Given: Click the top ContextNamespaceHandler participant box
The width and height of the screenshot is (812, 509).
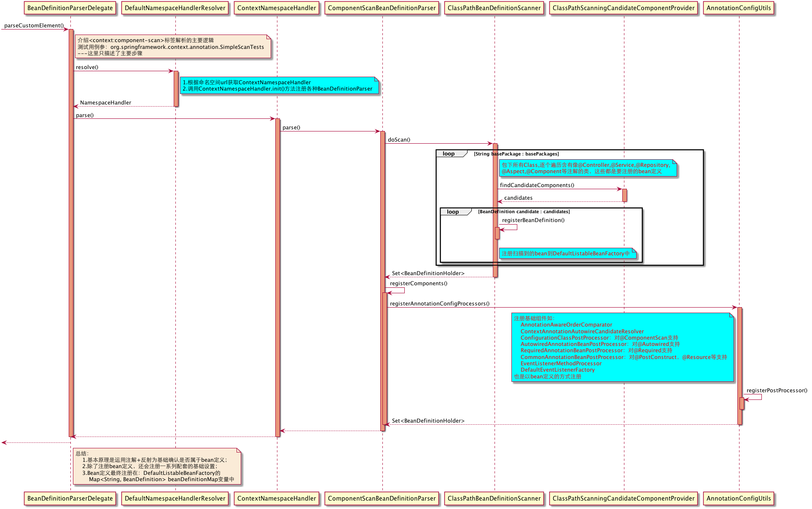Looking at the screenshot, I should pyautogui.click(x=277, y=8).
